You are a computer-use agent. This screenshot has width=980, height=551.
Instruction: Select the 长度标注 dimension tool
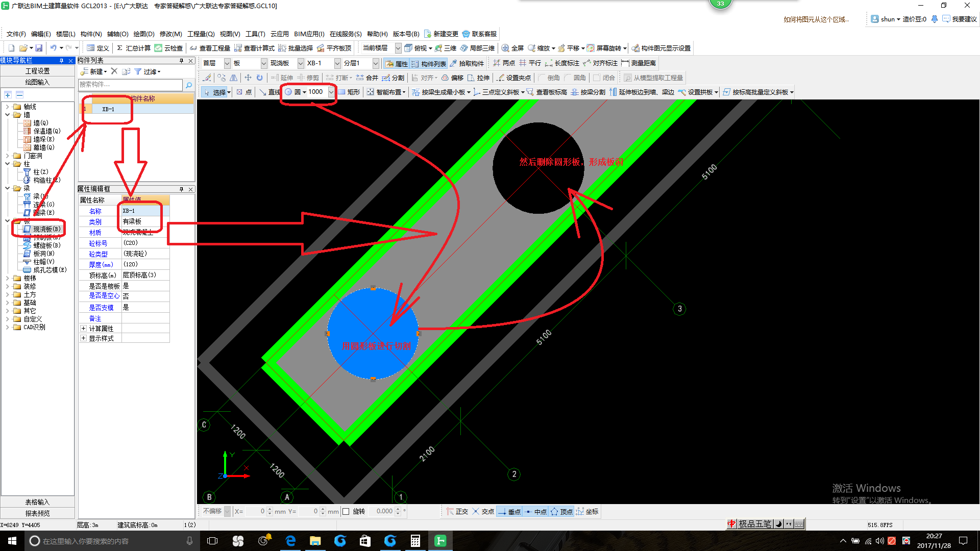coord(562,63)
